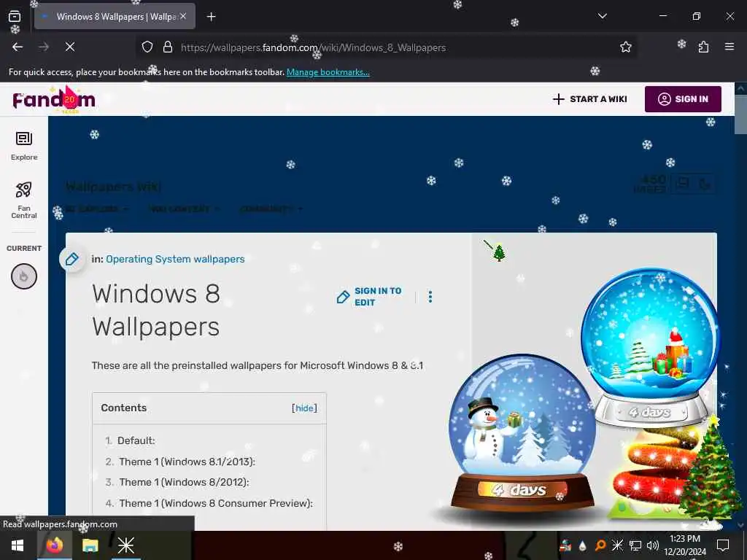This screenshot has height=560, width=747.
Task: Open the volume speaker tray icon
Action: point(652,545)
